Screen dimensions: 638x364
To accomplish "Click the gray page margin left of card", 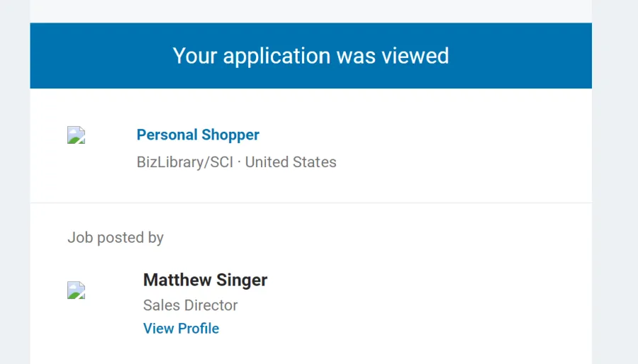I will tap(15, 182).
